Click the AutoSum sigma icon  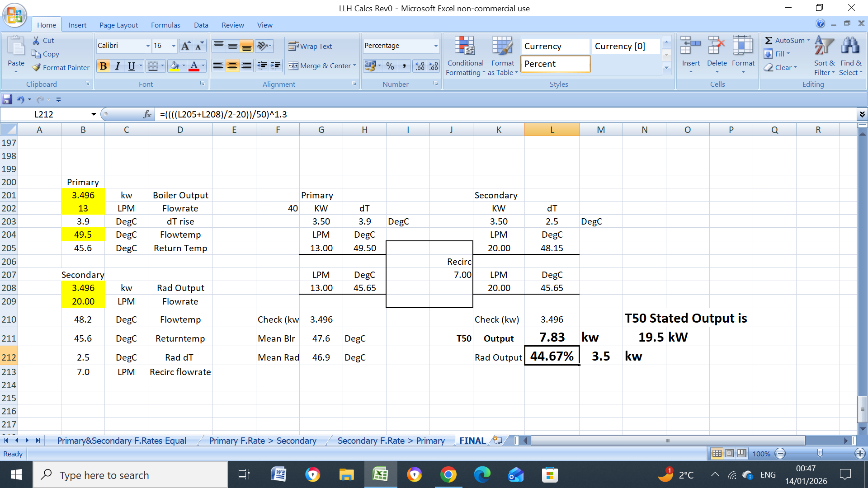(x=768, y=40)
